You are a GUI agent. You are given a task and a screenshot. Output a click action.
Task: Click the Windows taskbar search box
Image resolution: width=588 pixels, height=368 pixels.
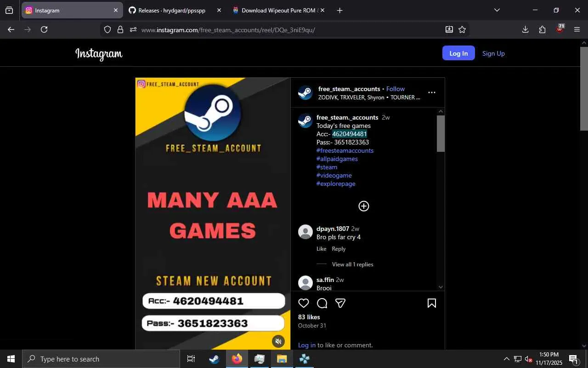coord(101,359)
